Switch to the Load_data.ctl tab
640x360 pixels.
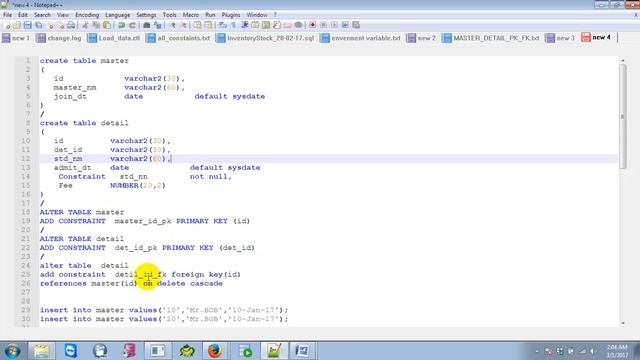click(114, 38)
